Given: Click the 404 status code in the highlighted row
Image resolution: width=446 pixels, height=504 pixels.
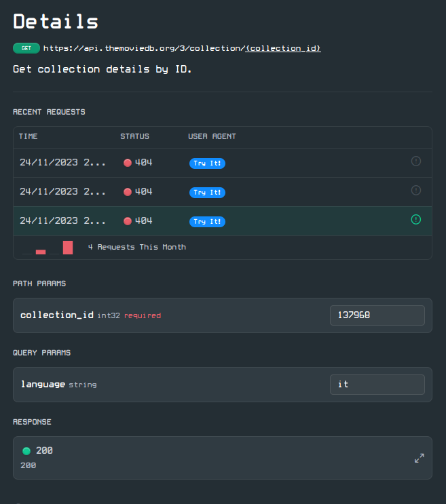Looking at the screenshot, I should tap(143, 221).
